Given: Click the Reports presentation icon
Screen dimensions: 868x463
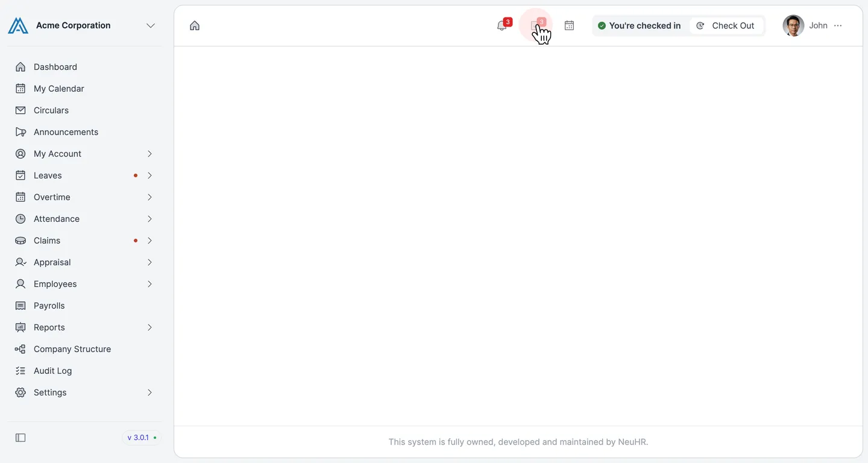Looking at the screenshot, I should pos(20,327).
